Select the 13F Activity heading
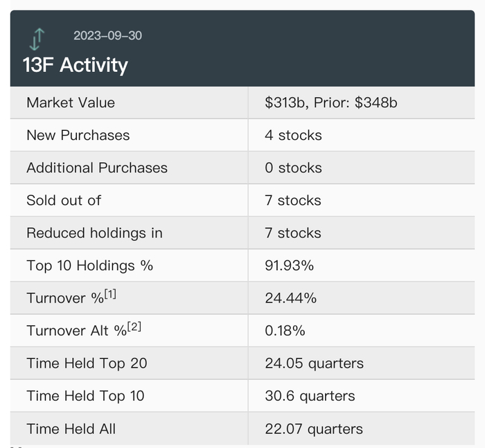 [76, 65]
